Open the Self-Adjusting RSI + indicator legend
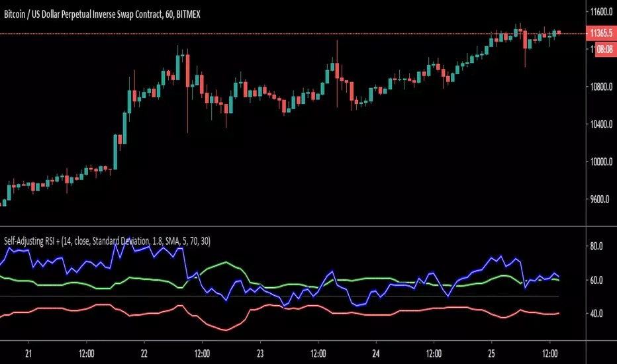The width and height of the screenshot is (617, 364). pyautogui.click(x=107, y=241)
